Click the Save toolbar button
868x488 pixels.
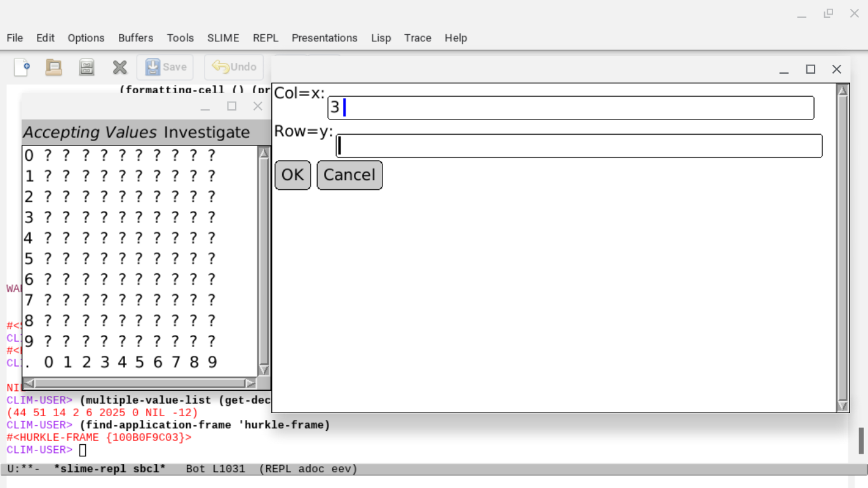(x=165, y=67)
